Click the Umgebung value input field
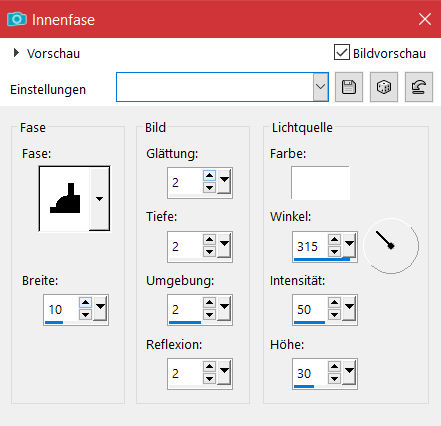441x426 pixels. [x=185, y=309]
